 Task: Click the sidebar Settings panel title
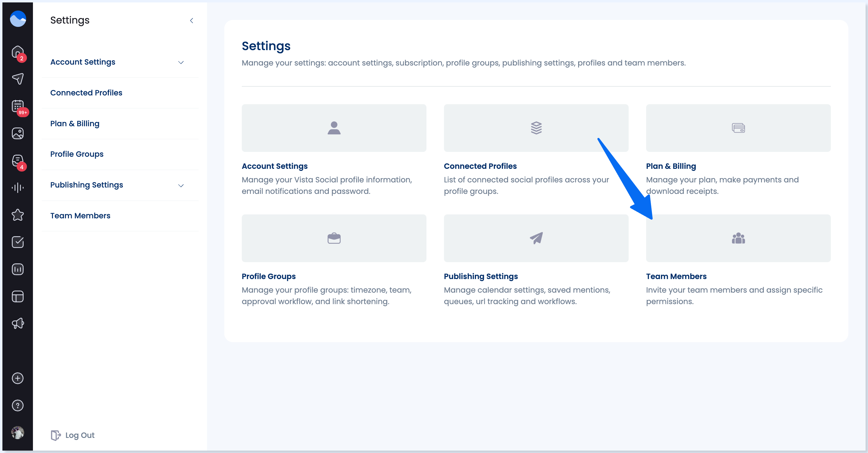[x=70, y=20]
